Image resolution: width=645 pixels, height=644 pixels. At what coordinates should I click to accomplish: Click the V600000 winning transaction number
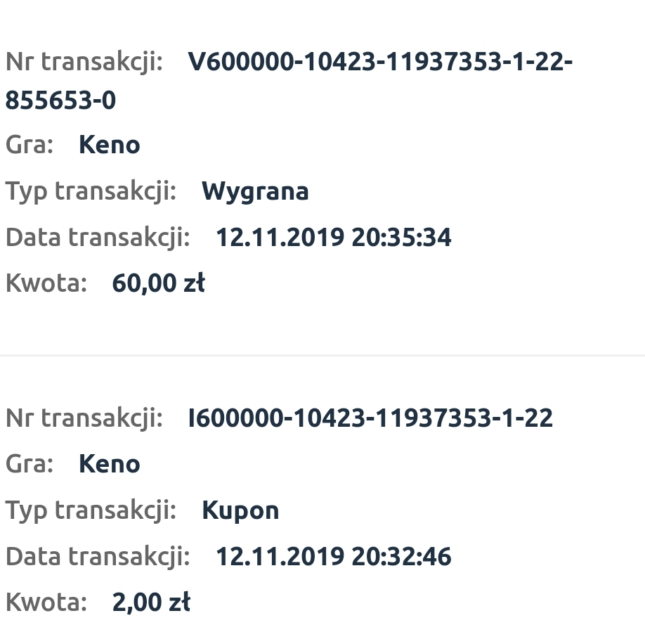tap(379, 63)
